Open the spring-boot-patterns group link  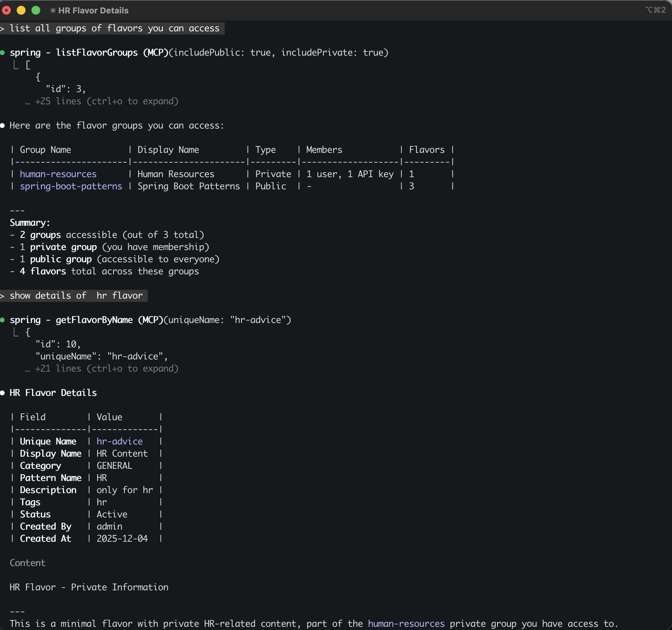[x=71, y=186]
